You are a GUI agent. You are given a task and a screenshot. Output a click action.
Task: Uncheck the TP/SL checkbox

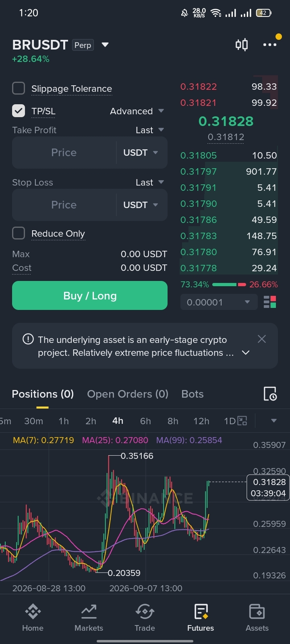click(19, 111)
